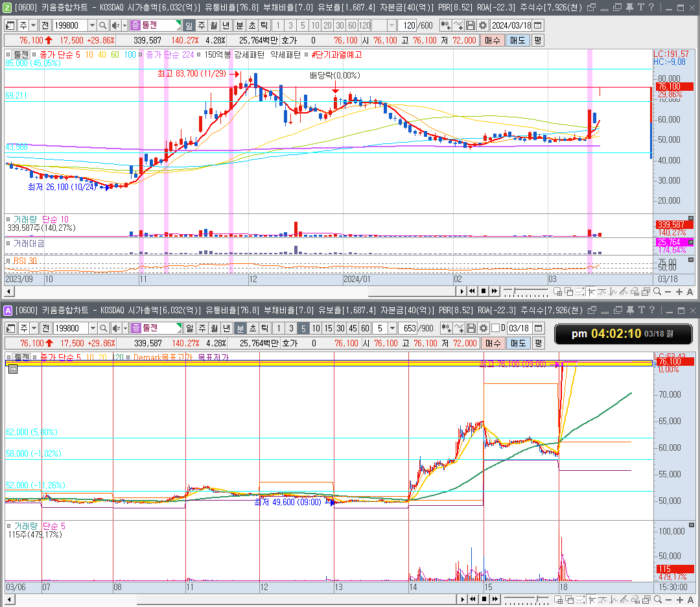Click play button in top chart playback controls

[x=461, y=292]
